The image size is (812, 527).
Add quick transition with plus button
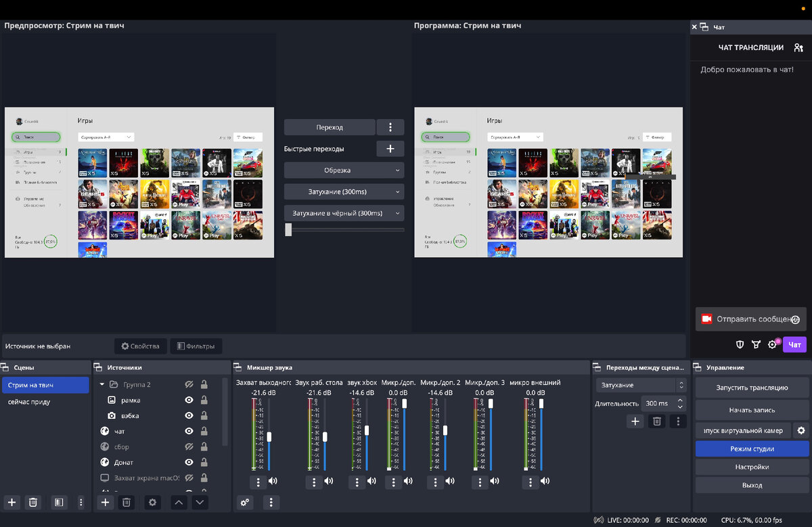click(390, 149)
